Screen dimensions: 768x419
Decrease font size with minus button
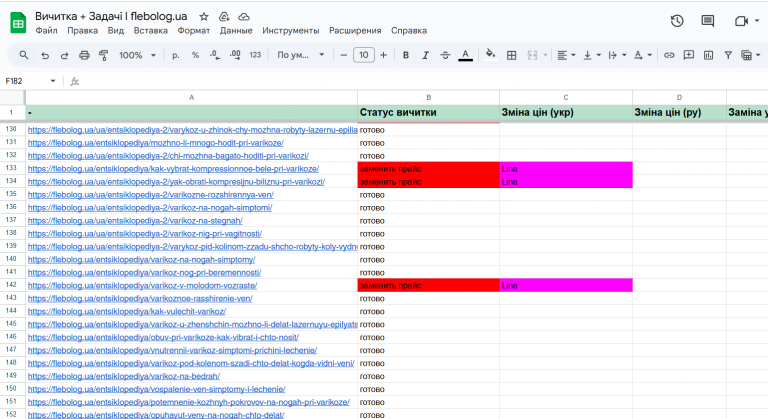343,55
